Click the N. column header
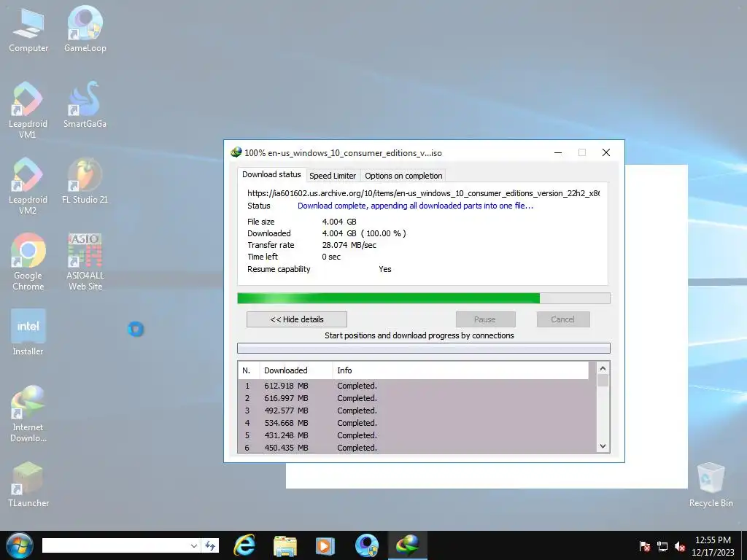Screen dimensions: 747x560 coord(248,370)
